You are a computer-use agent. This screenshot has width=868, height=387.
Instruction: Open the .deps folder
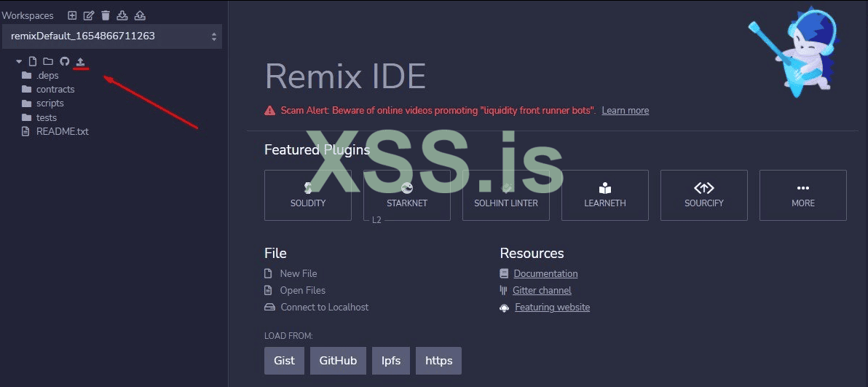coord(47,75)
